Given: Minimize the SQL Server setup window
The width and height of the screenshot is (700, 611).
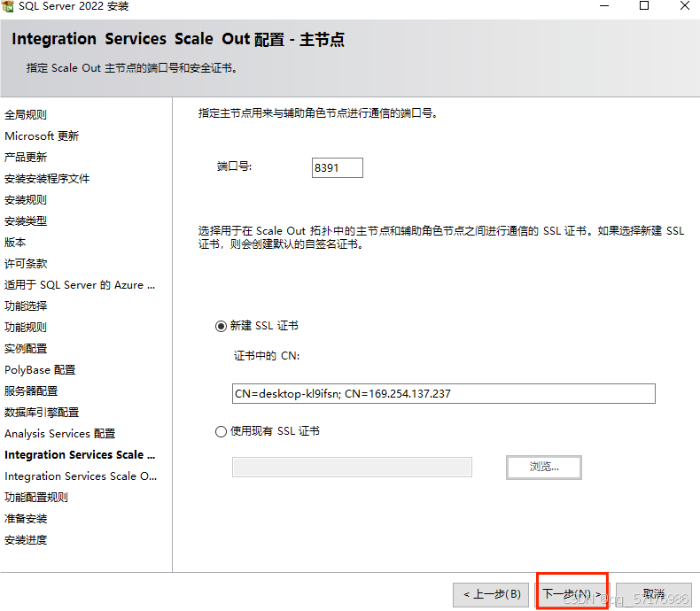Looking at the screenshot, I should [604, 6].
